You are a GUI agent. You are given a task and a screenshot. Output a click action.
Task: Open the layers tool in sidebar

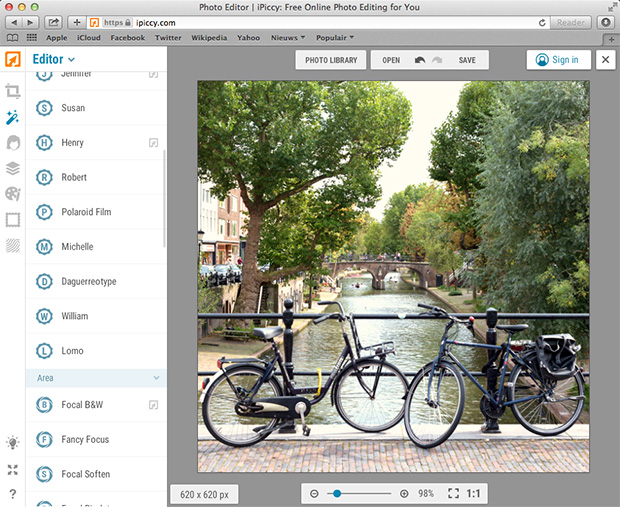click(x=13, y=168)
